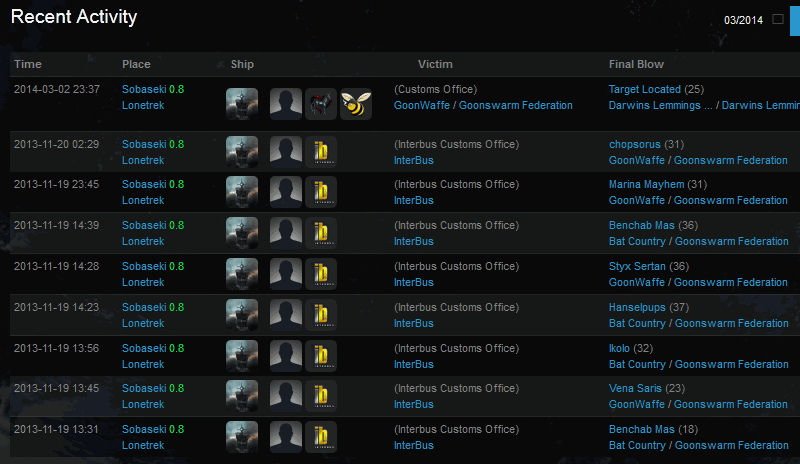Open chopsorus pilot link
Screen dimensions: 800x464
[635, 144]
